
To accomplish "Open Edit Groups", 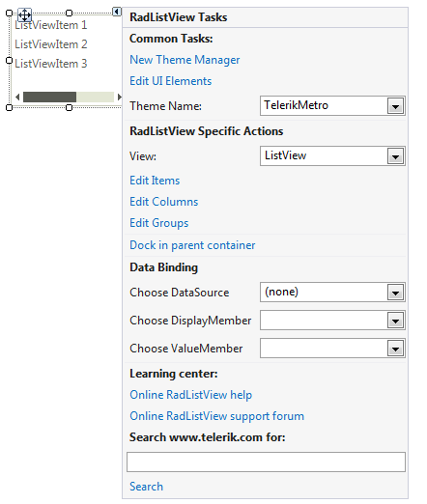I will 158,223.
